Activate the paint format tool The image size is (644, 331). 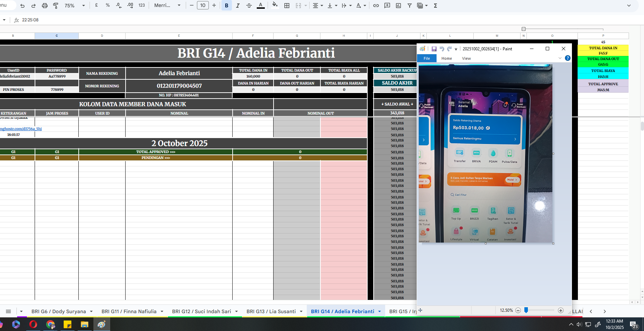coord(56,6)
